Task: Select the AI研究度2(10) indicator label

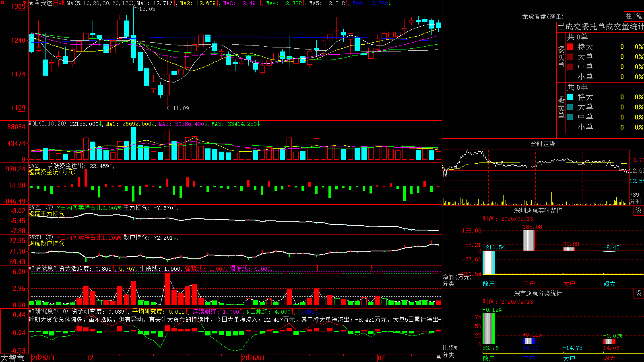Action: [48, 311]
